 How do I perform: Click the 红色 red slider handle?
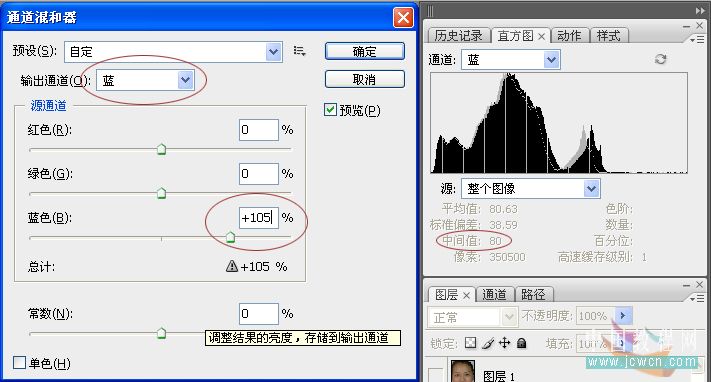[161, 149]
